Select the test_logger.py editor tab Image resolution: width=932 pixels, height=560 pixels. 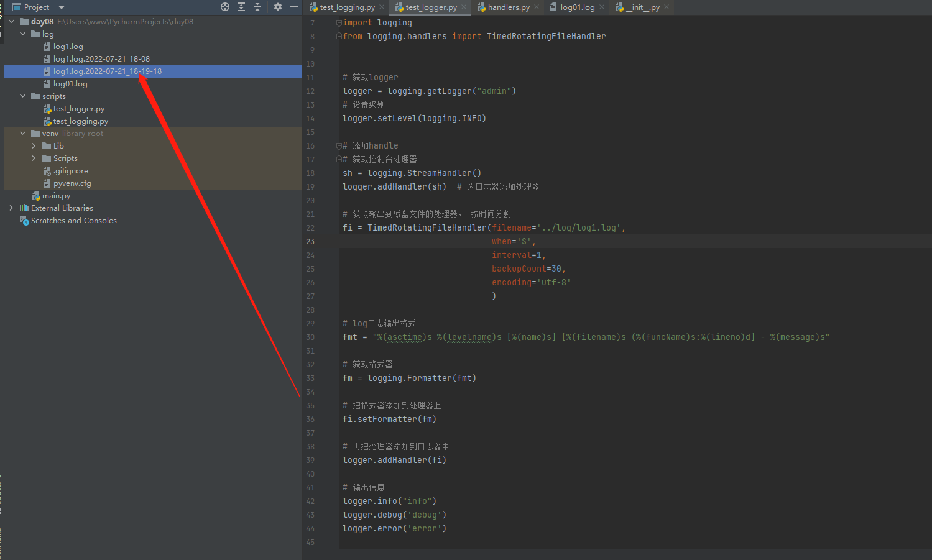click(x=431, y=7)
